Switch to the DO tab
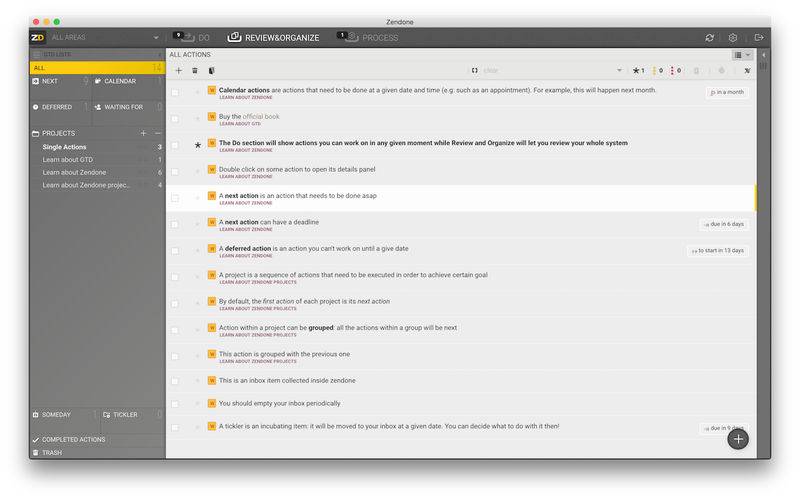 tap(192, 37)
